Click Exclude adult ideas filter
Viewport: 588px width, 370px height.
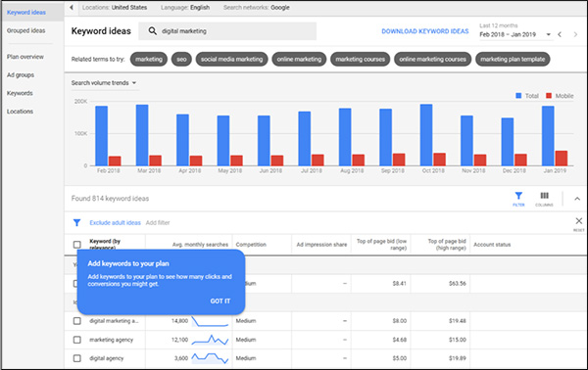pyautogui.click(x=115, y=223)
